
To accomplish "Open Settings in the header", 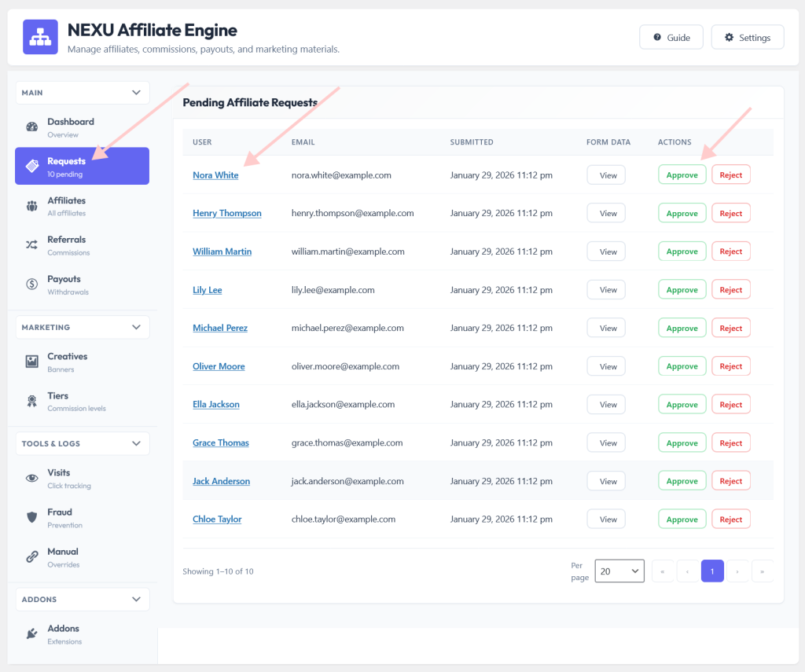I will [x=748, y=37].
